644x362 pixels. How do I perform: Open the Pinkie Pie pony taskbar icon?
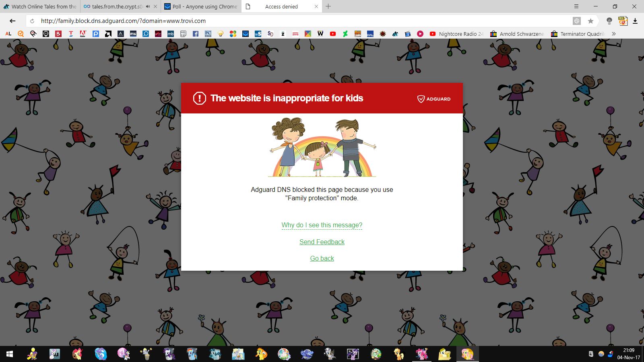click(421, 354)
